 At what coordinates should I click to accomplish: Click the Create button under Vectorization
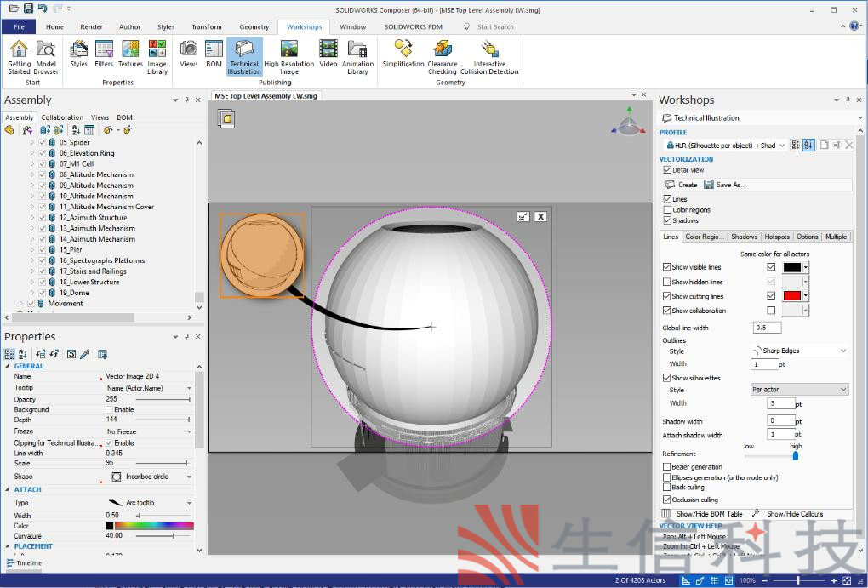point(682,185)
